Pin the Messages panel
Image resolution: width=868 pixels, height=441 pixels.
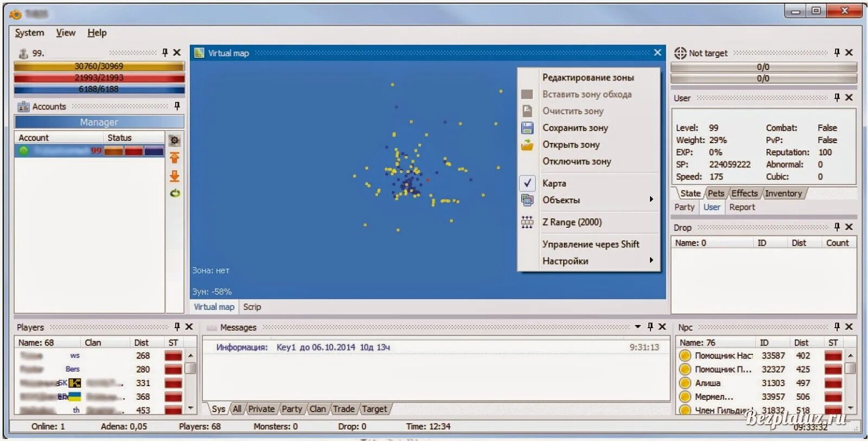[650, 327]
